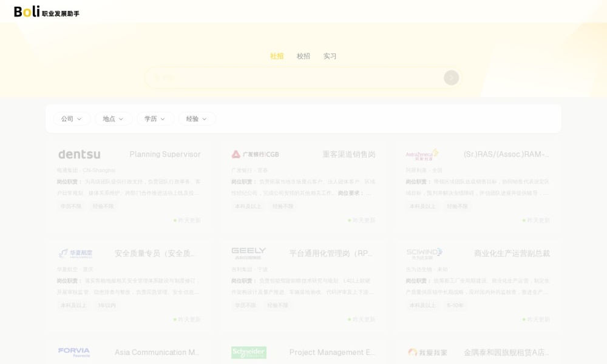This screenshot has width=607, height=364.
Task: Open the Asia Communication M... job listing
Action: [157, 352]
